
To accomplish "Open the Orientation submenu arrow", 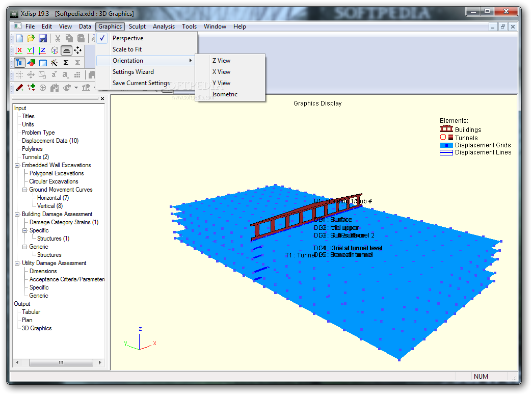I will 191,61.
